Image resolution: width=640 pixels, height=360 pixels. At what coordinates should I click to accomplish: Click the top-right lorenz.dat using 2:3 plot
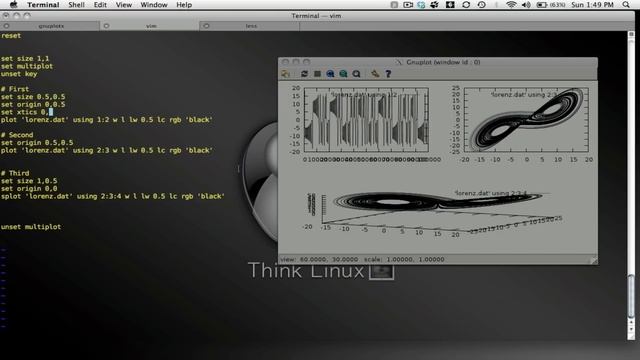[x=526, y=120]
